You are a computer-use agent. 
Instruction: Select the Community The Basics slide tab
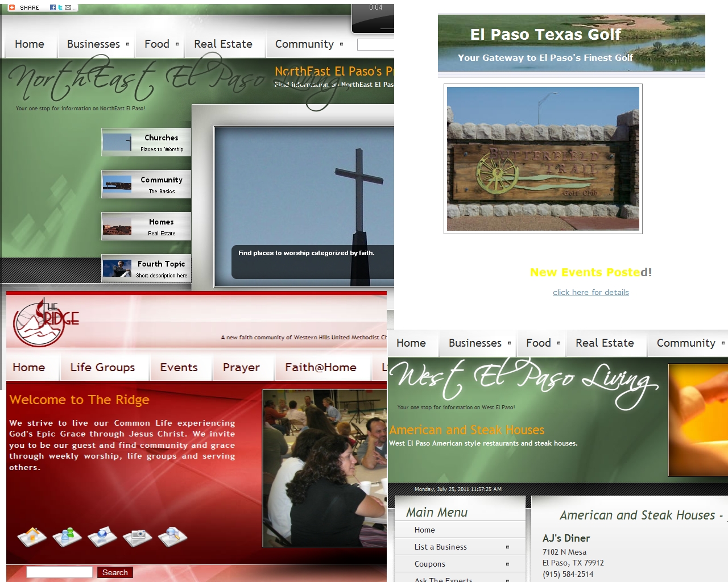tap(146, 184)
